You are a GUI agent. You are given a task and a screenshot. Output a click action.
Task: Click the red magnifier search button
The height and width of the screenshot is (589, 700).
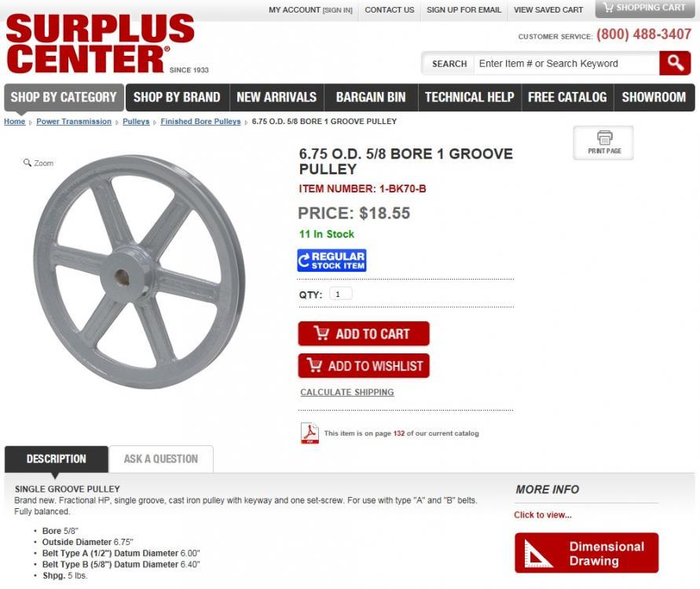coord(675,64)
